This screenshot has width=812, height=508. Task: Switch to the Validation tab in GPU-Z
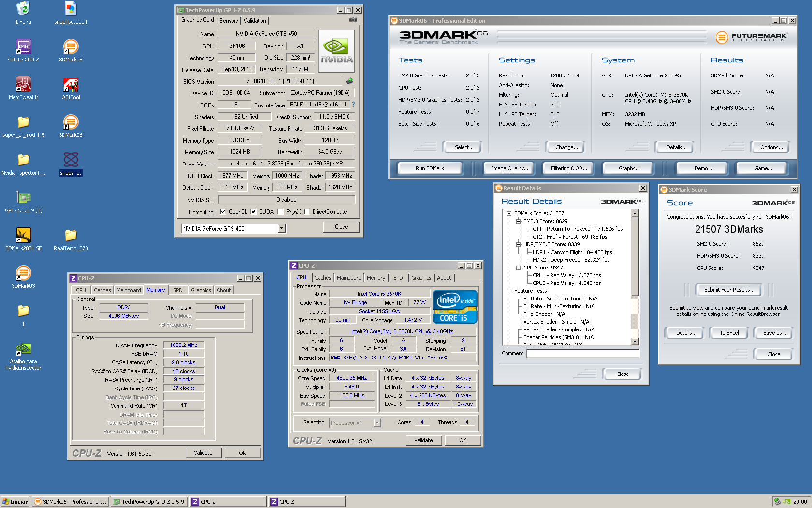pyautogui.click(x=255, y=21)
